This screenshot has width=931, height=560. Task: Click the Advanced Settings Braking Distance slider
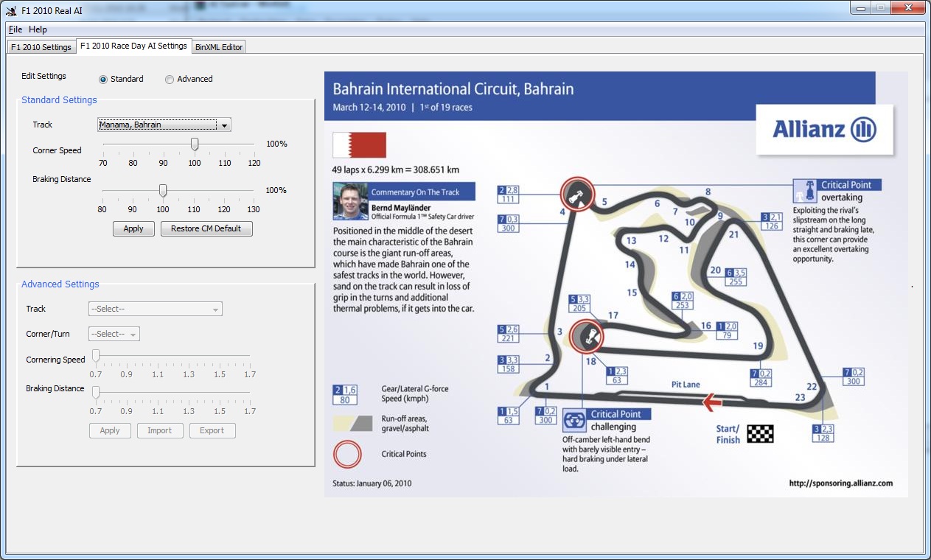pyautogui.click(x=96, y=392)
